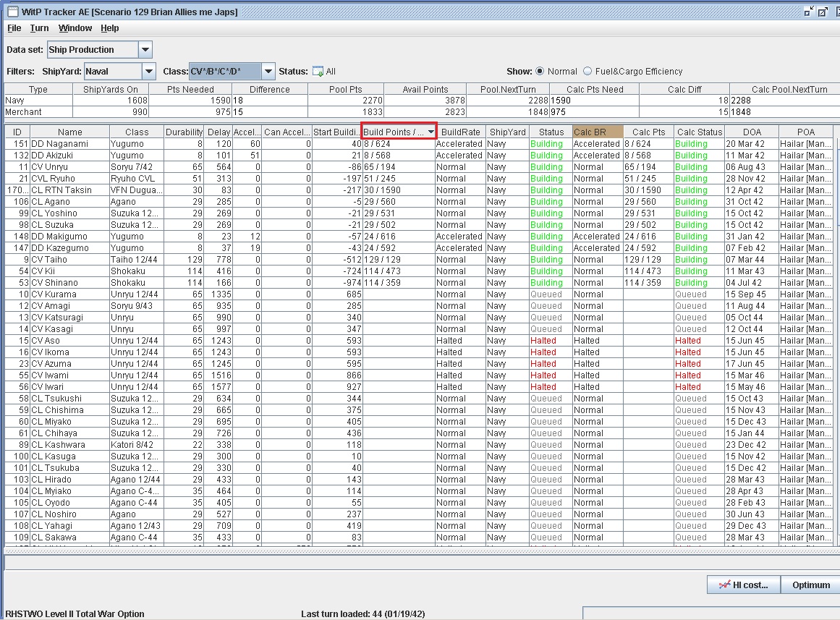Open the File menu

pyautogui.click(x=14, y=28)
